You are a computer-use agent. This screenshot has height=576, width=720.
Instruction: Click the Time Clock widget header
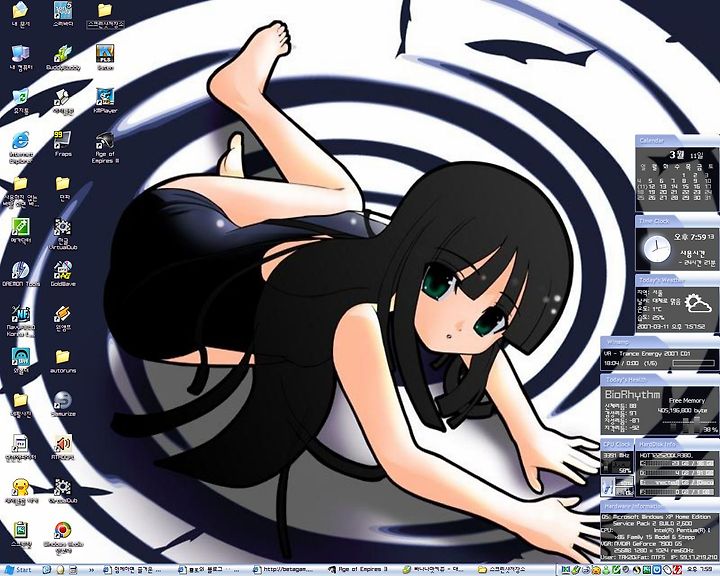click(677, 221)
